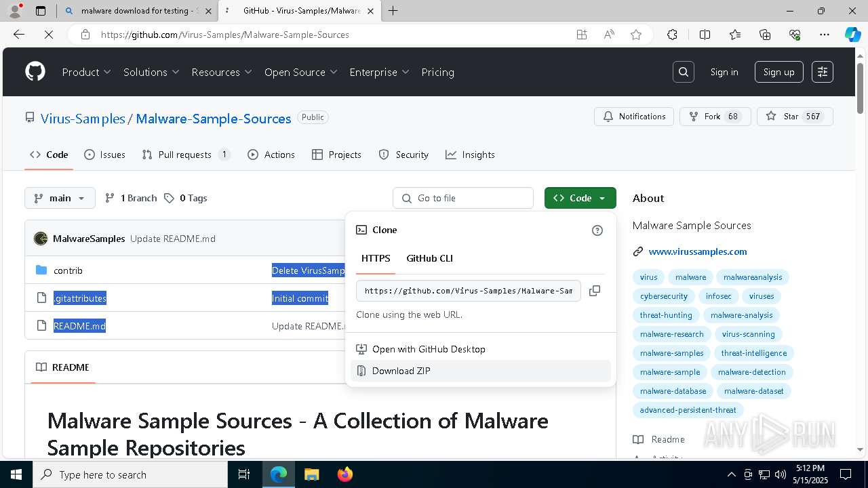868x488 pixels.
Task: Select the HTTPS clone tab
Action: (376, 258)
